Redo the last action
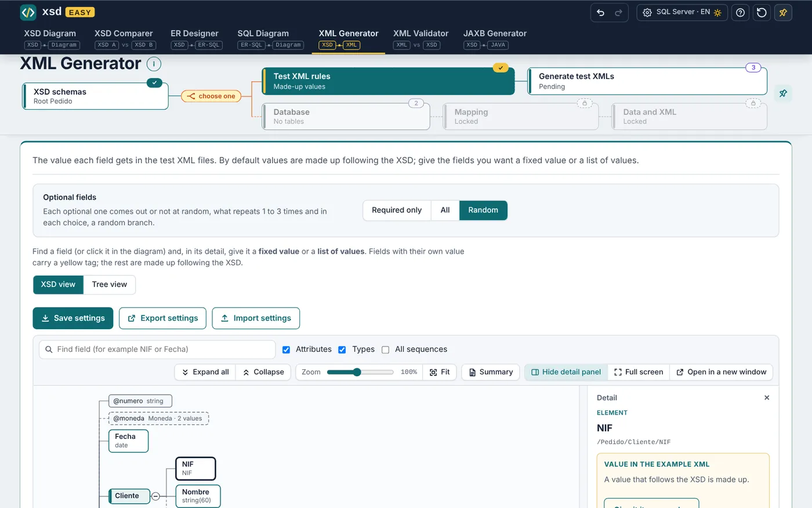 tap(619, 13)
